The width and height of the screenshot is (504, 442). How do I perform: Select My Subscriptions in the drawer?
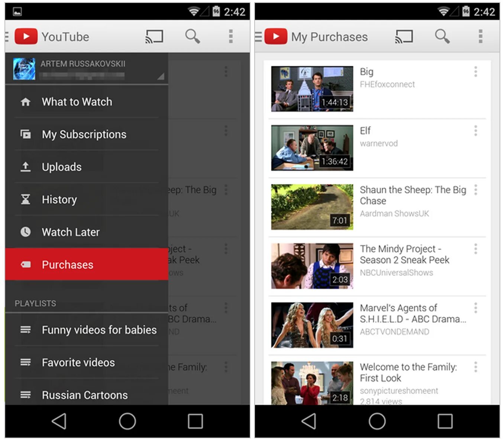point(87,134)
